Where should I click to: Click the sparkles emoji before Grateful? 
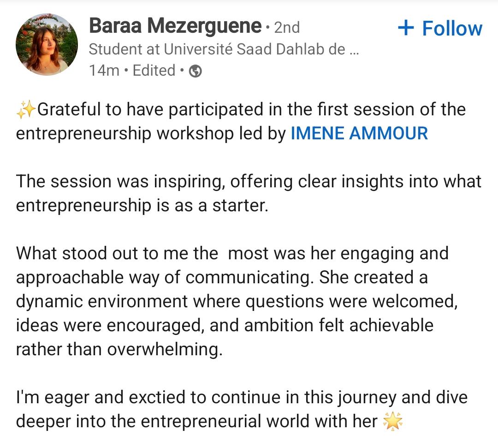[26, 110]
